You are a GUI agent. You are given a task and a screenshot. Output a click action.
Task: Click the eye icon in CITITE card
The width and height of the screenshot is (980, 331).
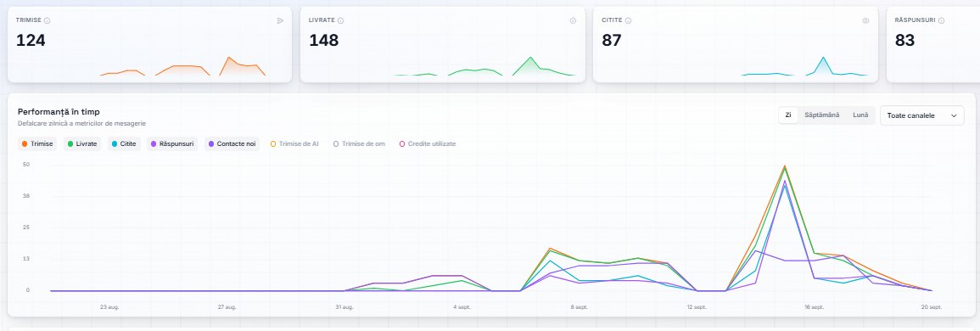coord(865,20)
